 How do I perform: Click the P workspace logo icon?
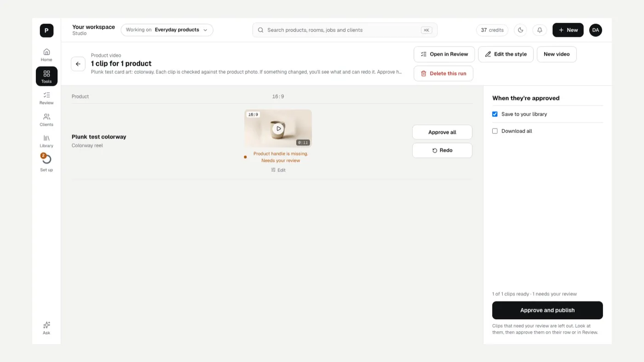click(46, 30)
